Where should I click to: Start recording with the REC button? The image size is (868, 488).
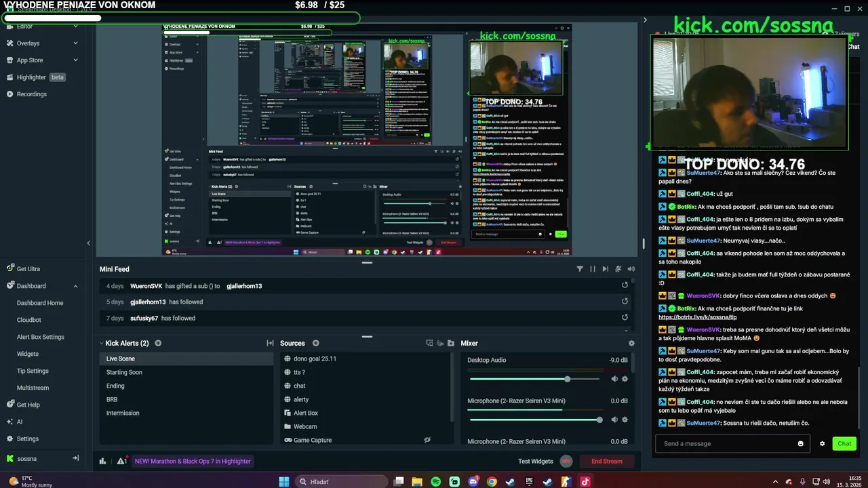566,461
